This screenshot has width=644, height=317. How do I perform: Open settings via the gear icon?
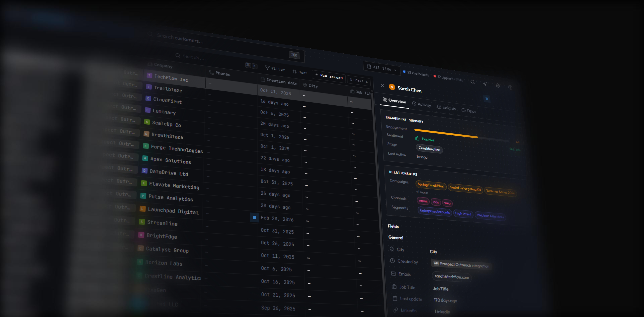click(x=498, y=86)
